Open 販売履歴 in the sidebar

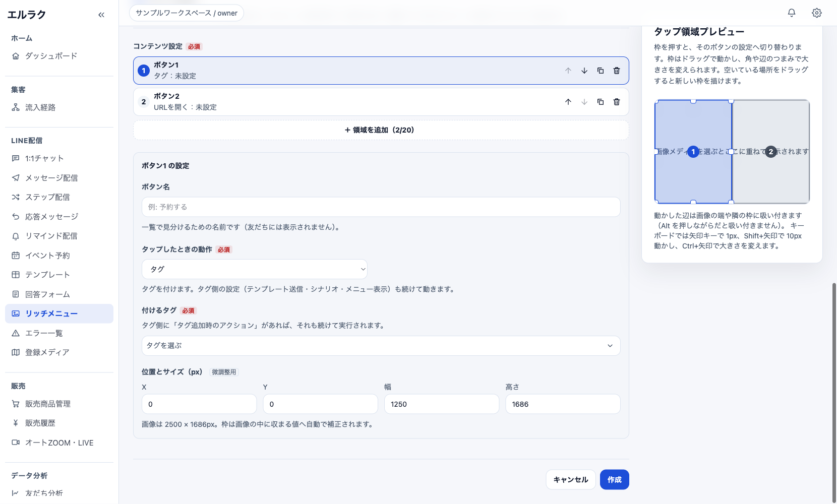[59, 423]
